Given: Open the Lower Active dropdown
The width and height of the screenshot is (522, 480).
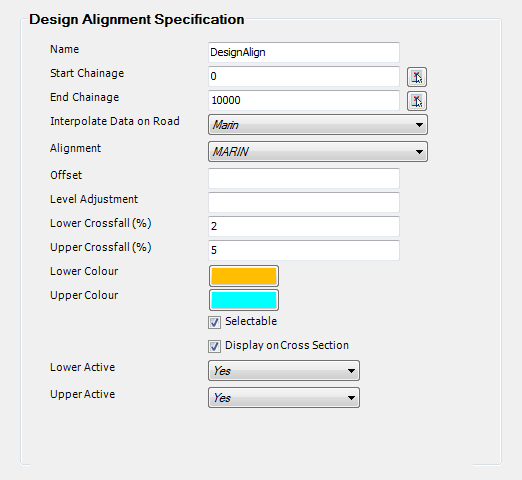Looking at the screenshot, I should (x=284, y=370).
